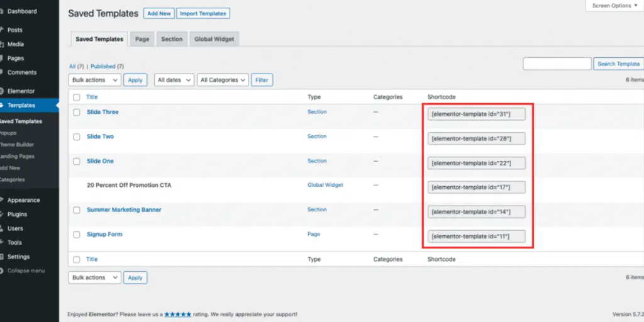
Task: Open Elementor via its sidebar icon
Action: (2, 91)
